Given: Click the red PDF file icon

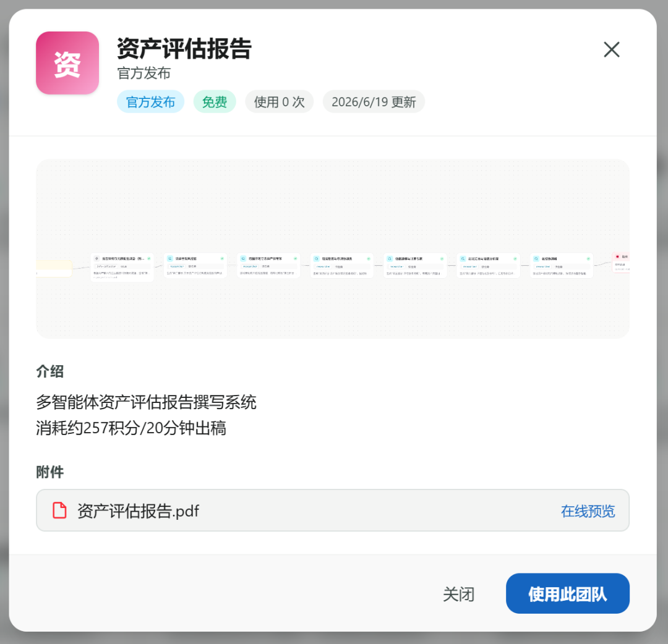Looking at the screenshot, I should pos(59,511).
